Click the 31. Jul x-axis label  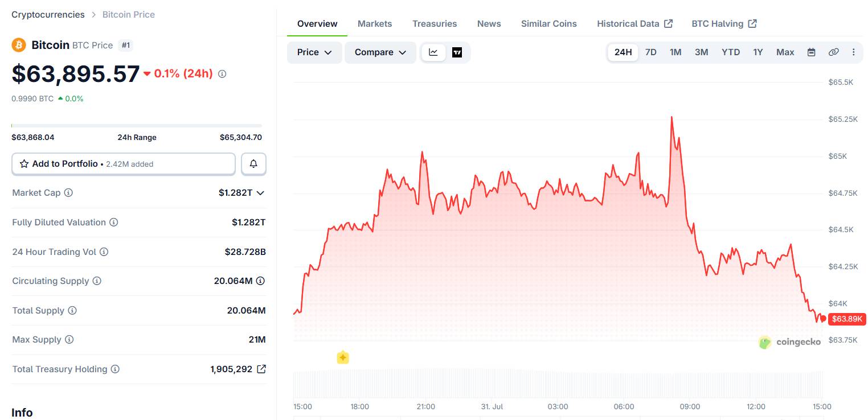click(492, 406)
